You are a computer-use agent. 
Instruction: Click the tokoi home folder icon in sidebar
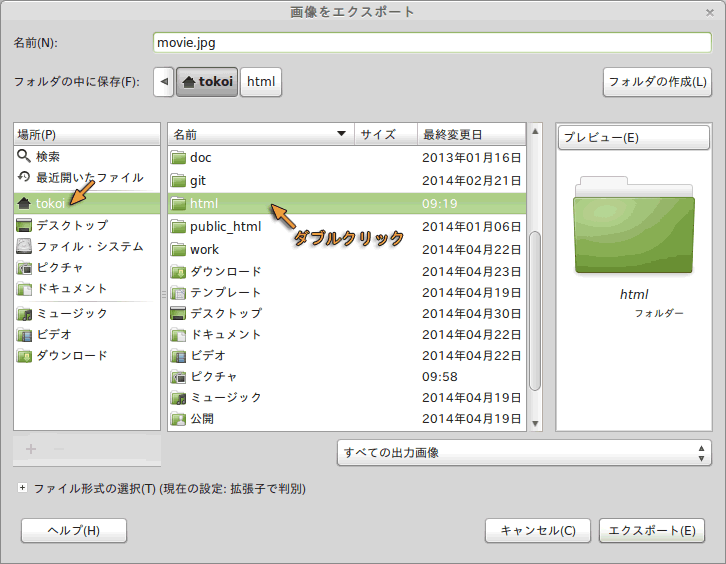pos(25,203)
